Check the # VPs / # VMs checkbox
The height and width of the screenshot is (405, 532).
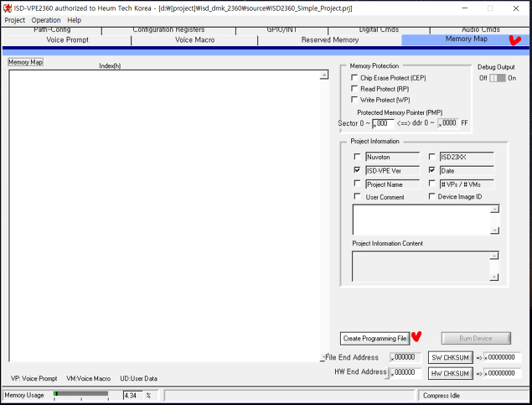point(431,183)
